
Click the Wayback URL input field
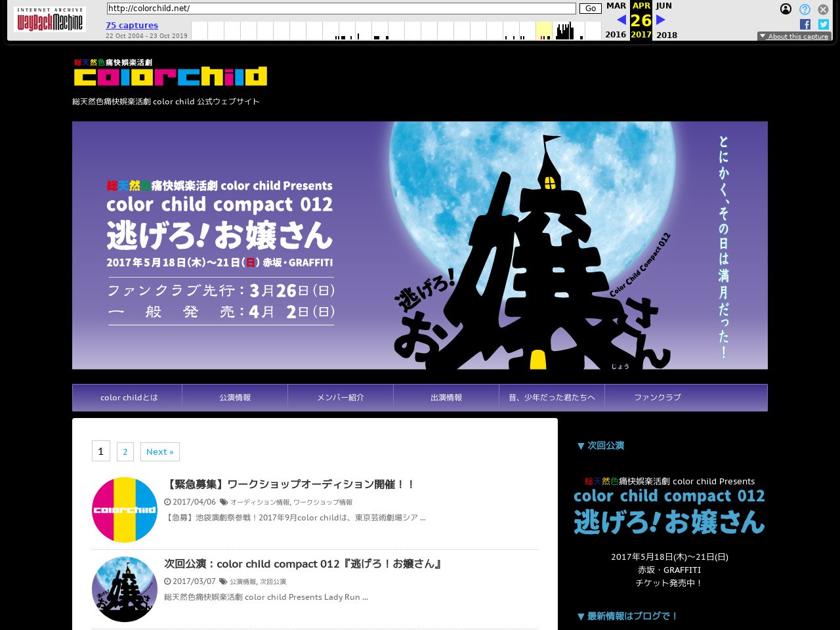[x=341, y=9]
